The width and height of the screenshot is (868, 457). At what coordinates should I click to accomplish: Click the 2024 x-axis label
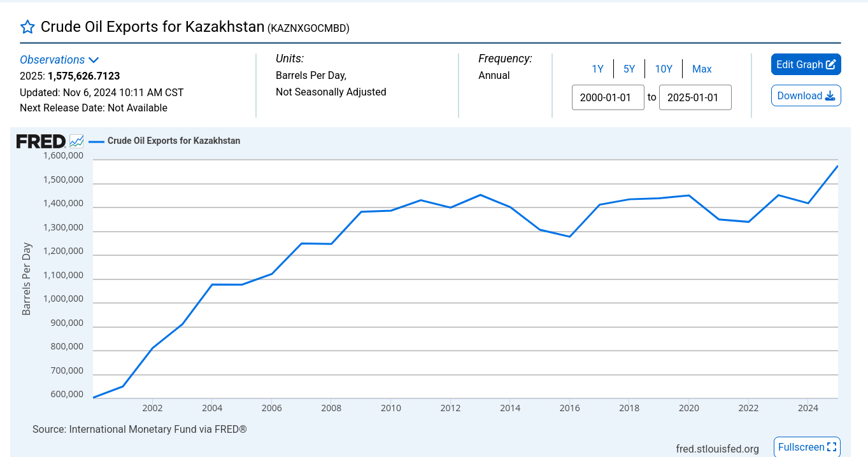point(808,408)
